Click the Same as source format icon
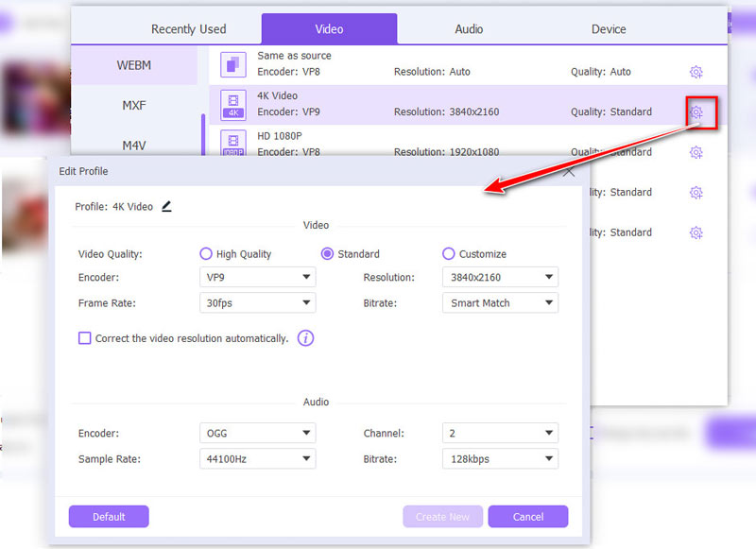 click(233, 64)
